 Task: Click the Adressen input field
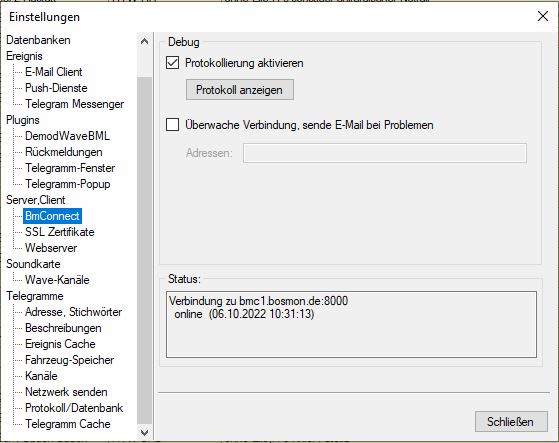385,153
